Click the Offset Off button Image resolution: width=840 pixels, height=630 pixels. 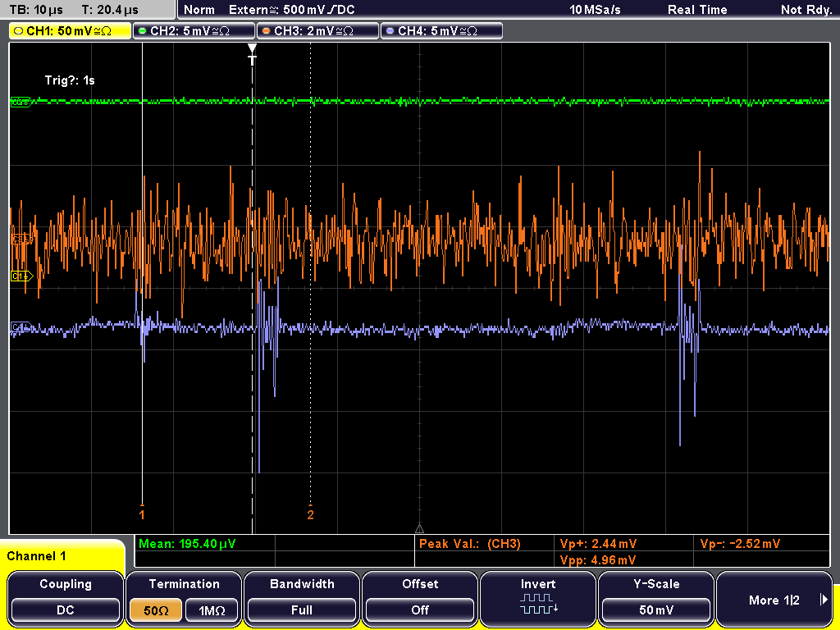420,610
